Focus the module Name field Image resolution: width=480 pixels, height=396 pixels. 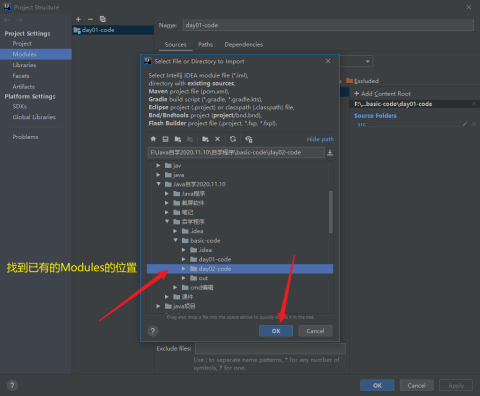click(328, 25)
